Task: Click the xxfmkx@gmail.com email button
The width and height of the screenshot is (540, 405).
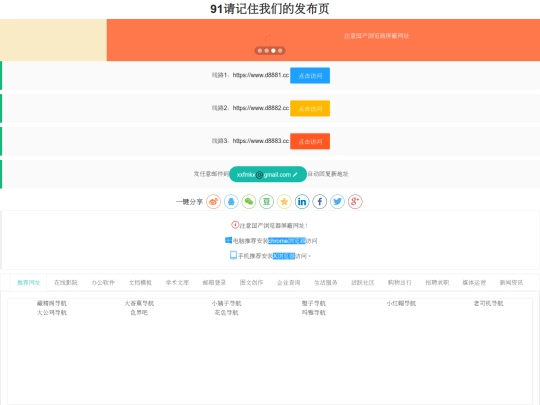Action: point(268,174)
